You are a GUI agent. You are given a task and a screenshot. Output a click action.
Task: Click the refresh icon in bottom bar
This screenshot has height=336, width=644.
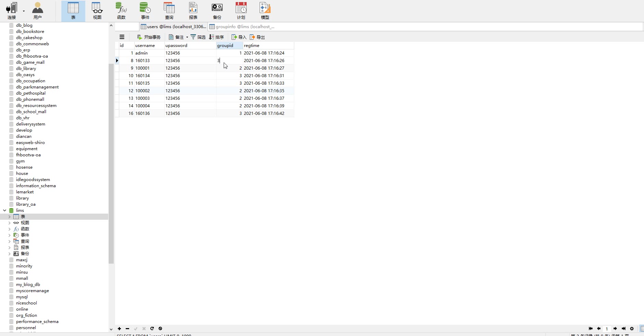[152, 328]
